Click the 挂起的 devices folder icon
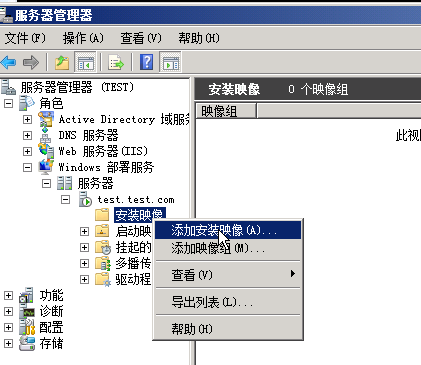 pos(103,247)
